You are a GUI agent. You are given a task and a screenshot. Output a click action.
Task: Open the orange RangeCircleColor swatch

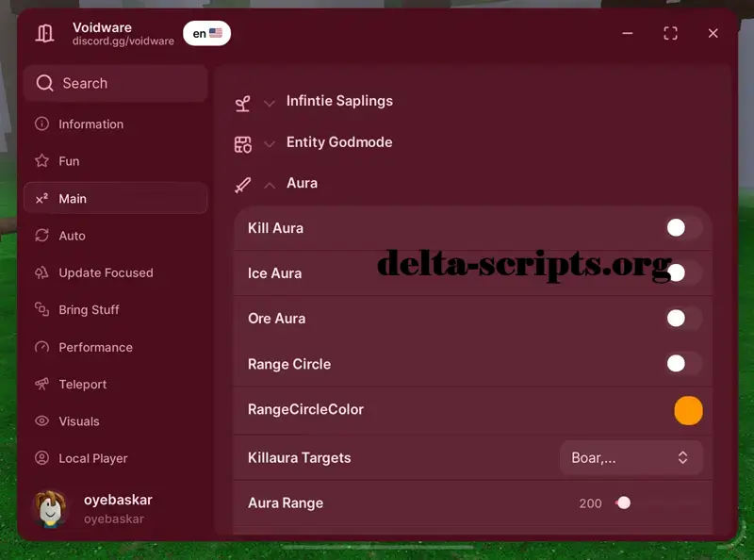click(688, 410)
